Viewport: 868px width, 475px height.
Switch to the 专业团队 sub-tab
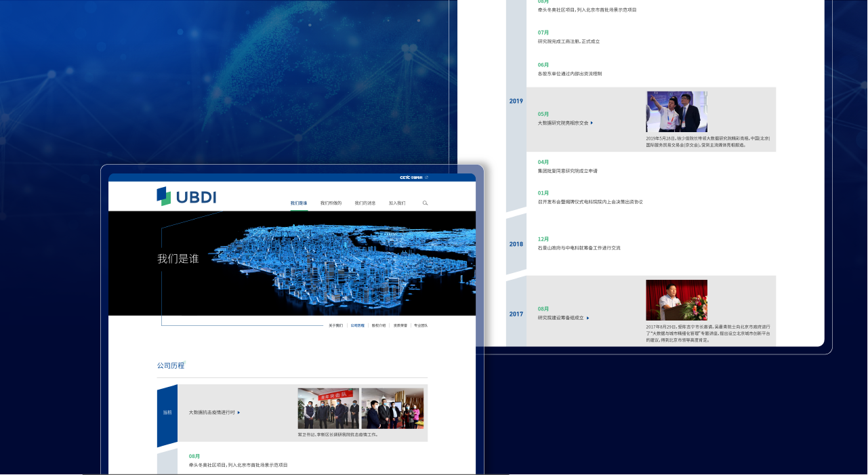pos(421,325)
